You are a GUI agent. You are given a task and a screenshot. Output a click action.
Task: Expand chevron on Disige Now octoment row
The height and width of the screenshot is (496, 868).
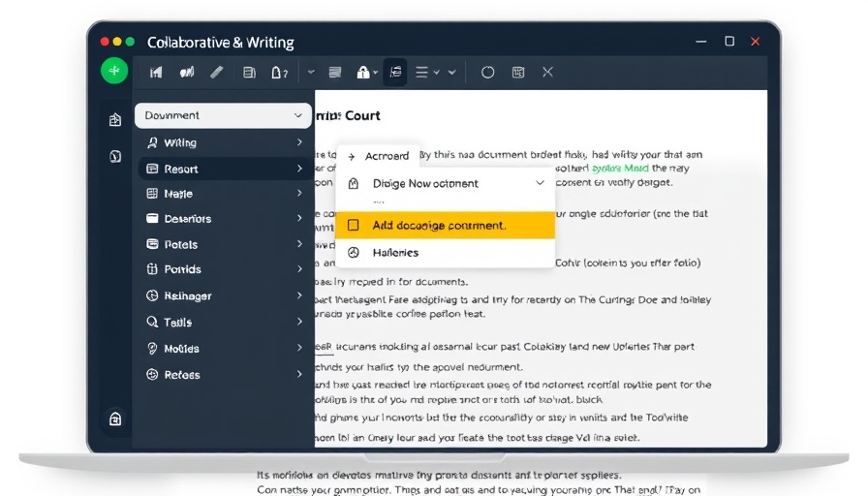click(x=540, y=183)
